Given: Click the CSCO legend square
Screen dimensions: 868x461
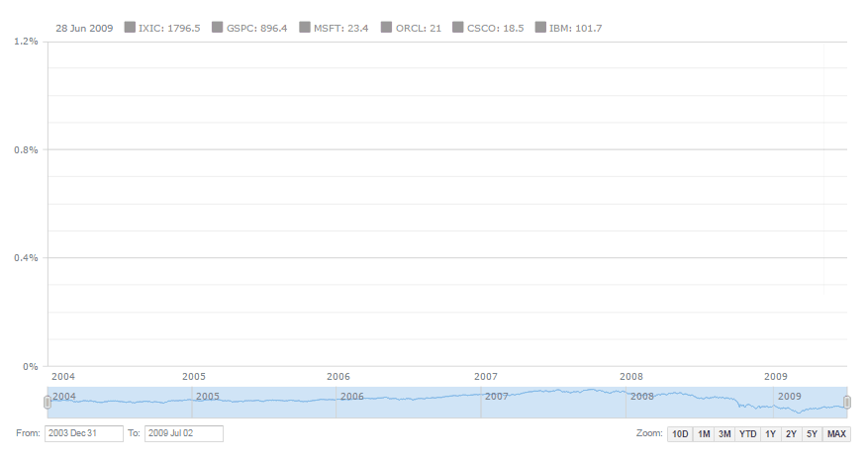Looking at the screenshot, I should pyautogui.click(x=457, y=28).
